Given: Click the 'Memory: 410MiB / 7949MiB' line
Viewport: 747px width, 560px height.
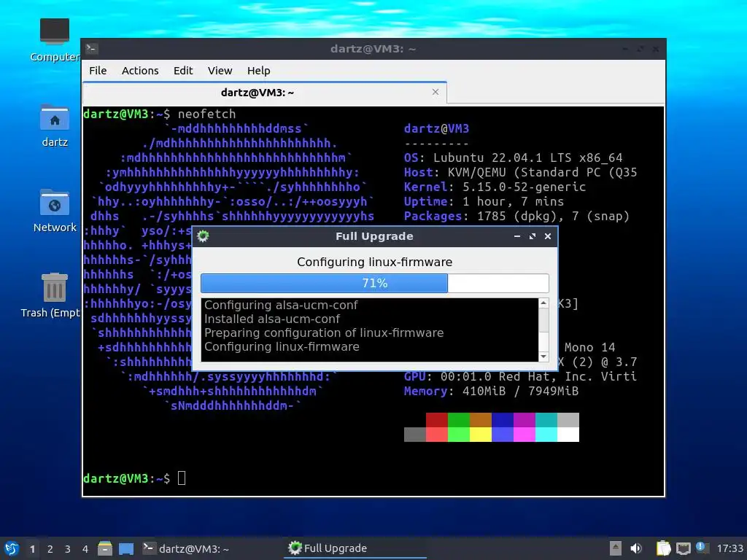Looking at the screenshot, I should click(x=491, y=391).
